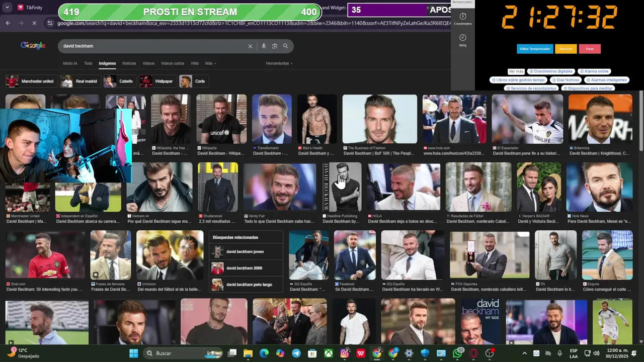Open Goal.com red jersey Beckham thumbnail
This screenshot has height=362, width=644.
click(x=45, y=255)
